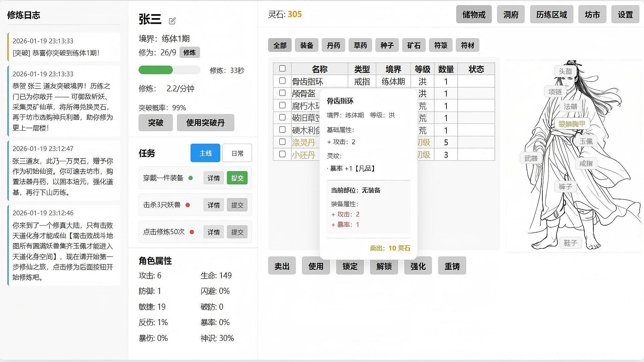Submit the 穿戴一件装备 task with 提交
The image size is (644, 362).
click(x=237, y=178)
